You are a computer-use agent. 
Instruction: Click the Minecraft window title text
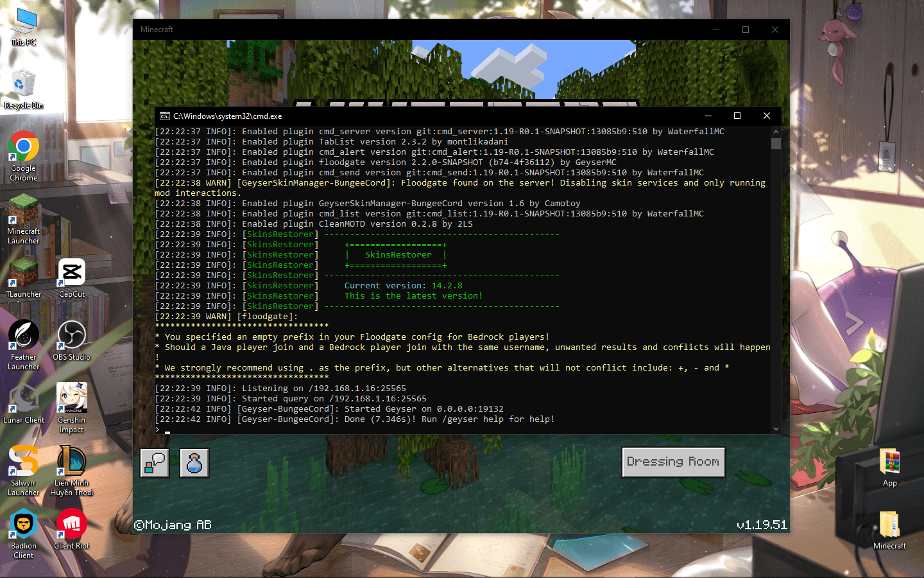pos(157,30)
